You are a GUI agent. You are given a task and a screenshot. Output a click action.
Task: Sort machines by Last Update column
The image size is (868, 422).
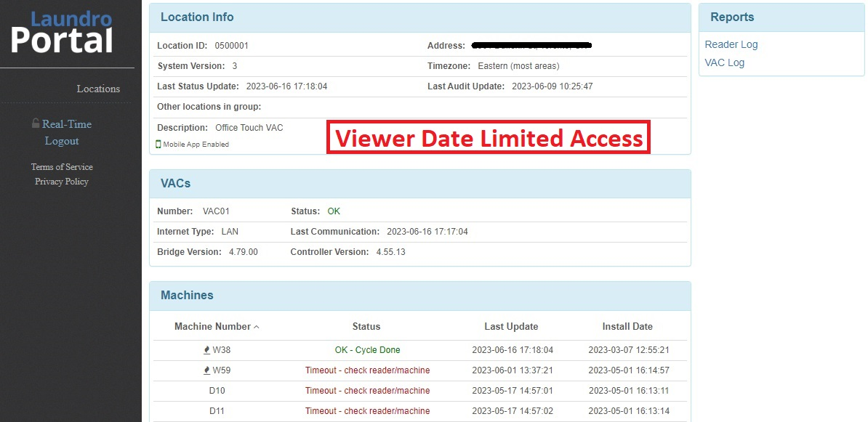pos(511,326)
